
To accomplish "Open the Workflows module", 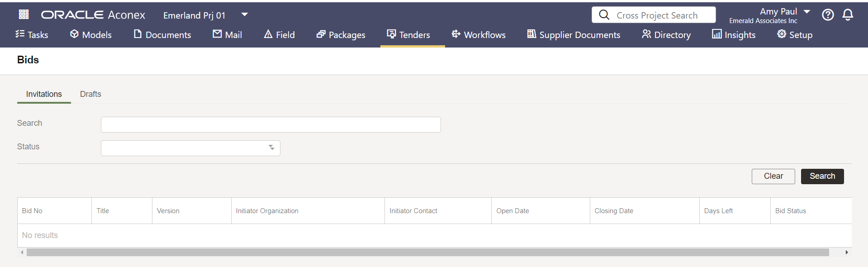I will [x=479, y=35].
